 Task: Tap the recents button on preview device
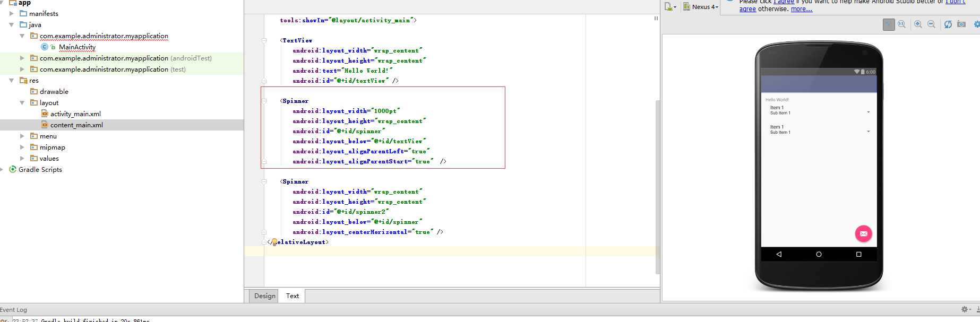(x=858, y=254)
